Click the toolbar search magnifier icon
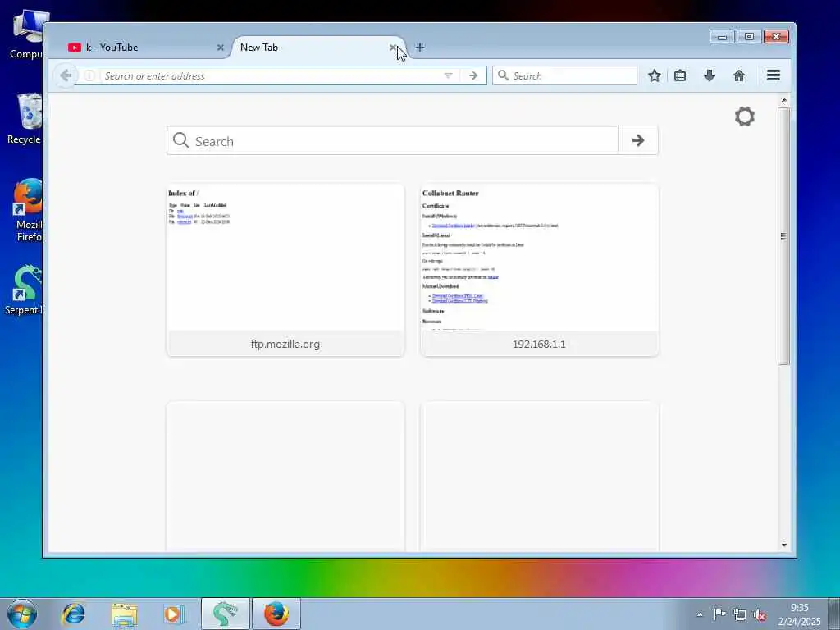The width and height of the screenshot is (840, 630). pos(503,75)
